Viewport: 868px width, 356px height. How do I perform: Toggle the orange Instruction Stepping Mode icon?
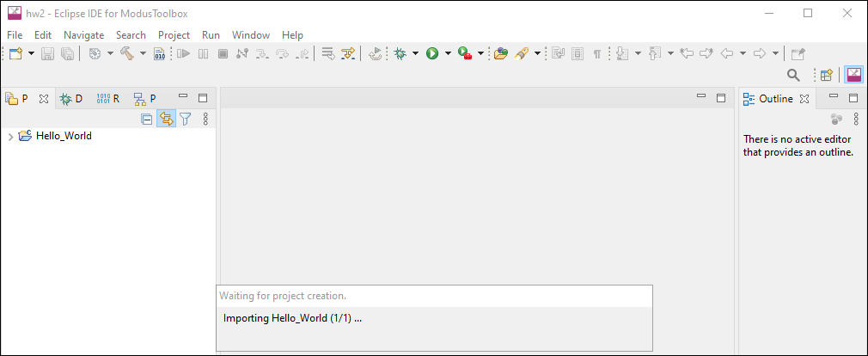point(348,53)
